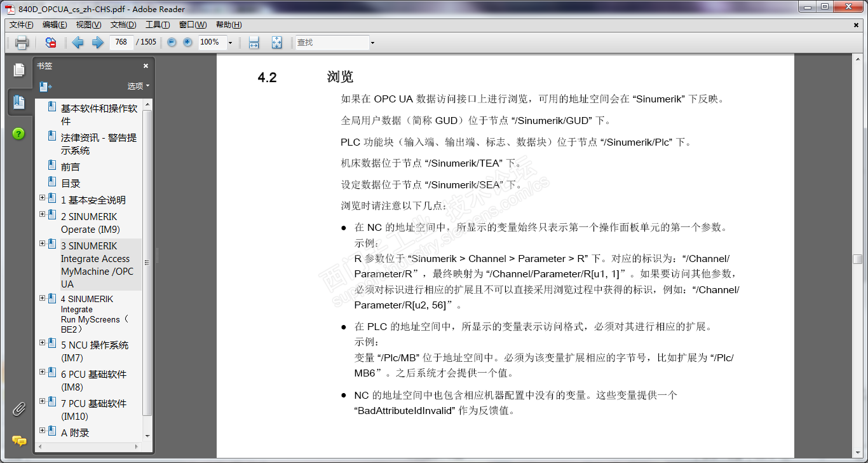Click the bookmarks panel vertical scrollbar thumb
The image size is (868, 463).
point(147,262)
